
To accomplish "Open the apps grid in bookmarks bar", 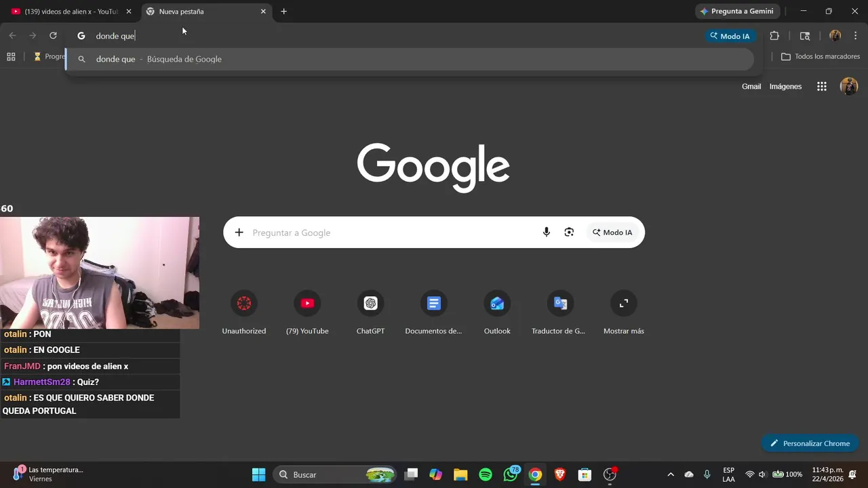I will (x=11, y=57).
